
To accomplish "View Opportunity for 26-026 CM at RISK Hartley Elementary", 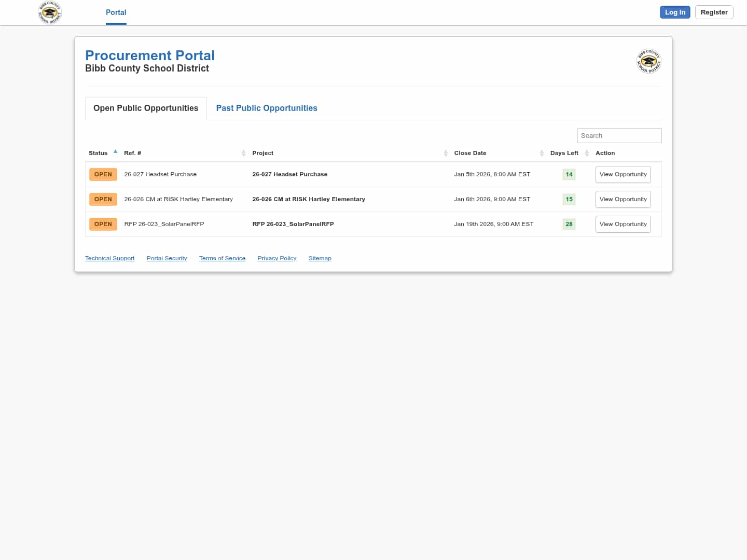I will (622, 199).
